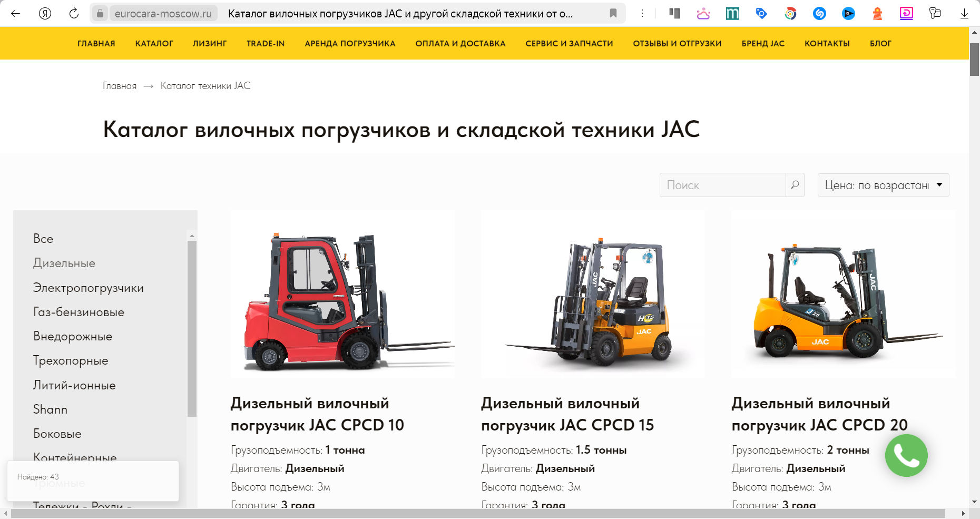Open the side panel reader icon
The height and width of the screenshot is (519, 980).
click(674, 13)
